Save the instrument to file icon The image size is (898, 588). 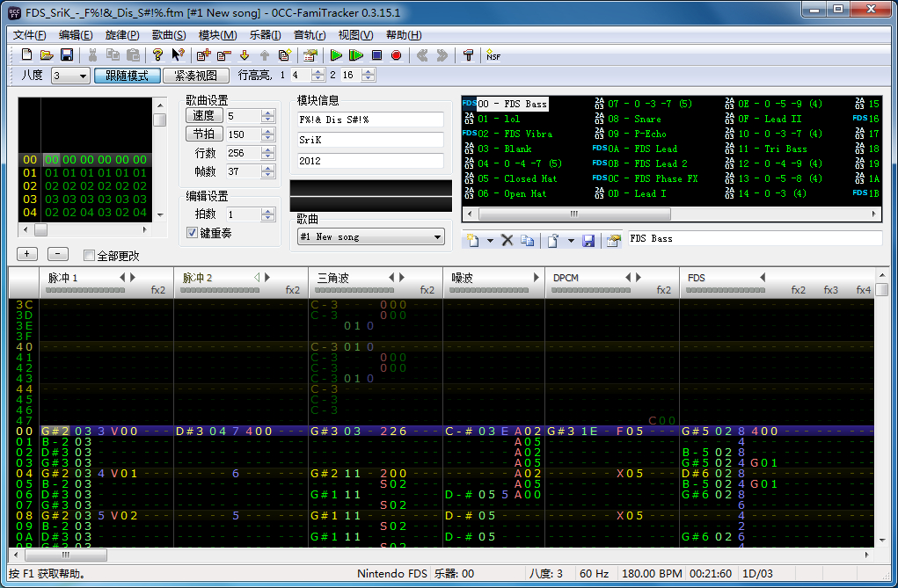(588, 240)
